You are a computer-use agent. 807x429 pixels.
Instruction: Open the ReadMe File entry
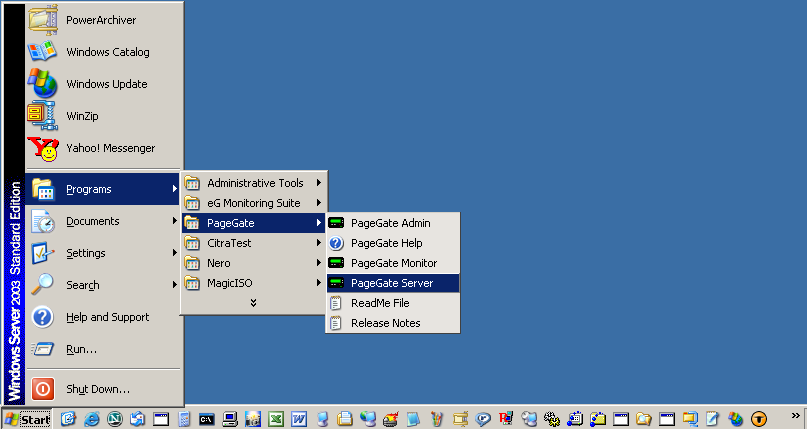(x=393, y=303)
